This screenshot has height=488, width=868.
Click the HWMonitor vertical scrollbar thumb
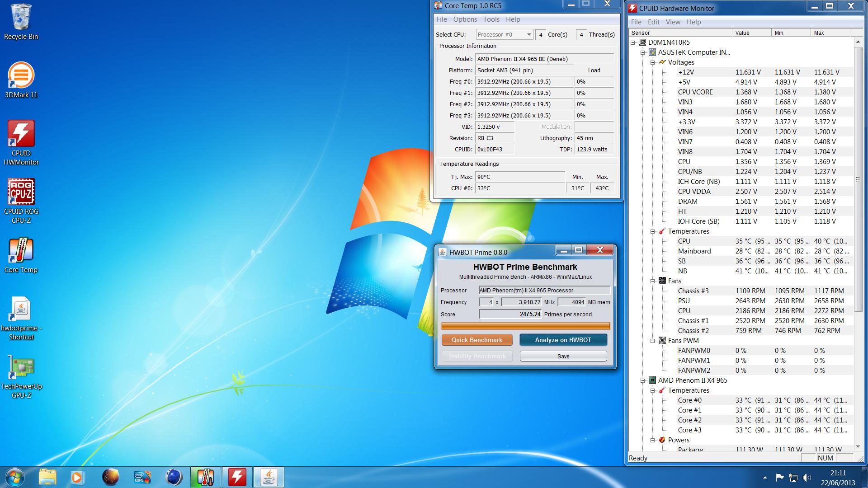click(x=858, y=179)
